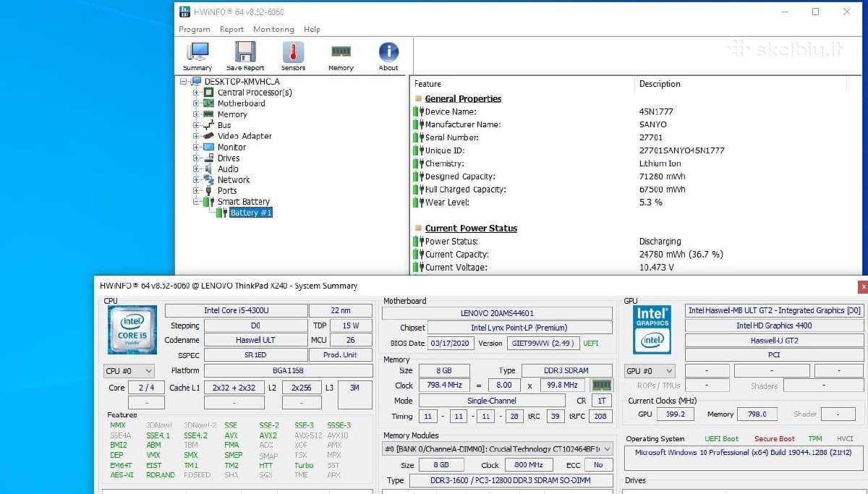Expand the Motherboard node

[x=196, y=103]
